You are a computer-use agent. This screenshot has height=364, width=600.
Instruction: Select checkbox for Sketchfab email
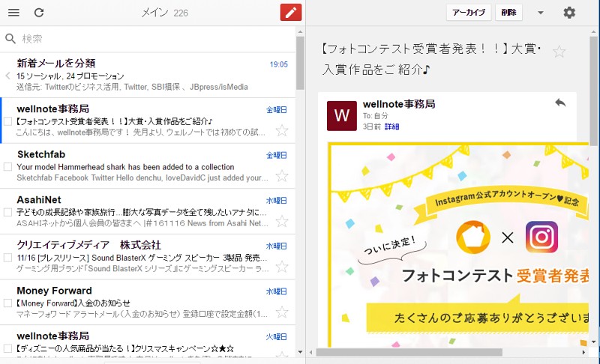point(7,167)
